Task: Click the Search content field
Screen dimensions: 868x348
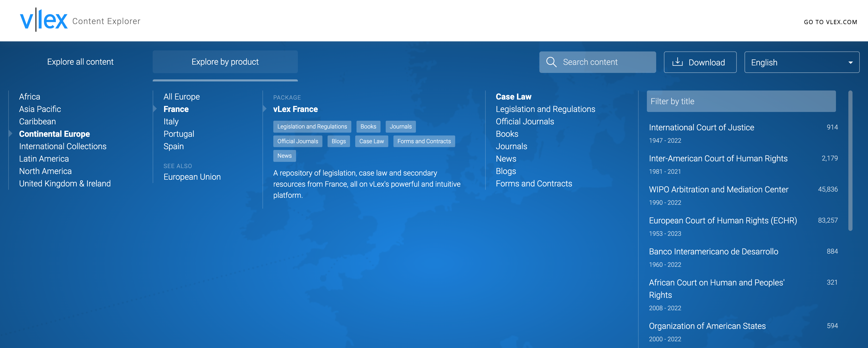Action: (x=598, y=62)
